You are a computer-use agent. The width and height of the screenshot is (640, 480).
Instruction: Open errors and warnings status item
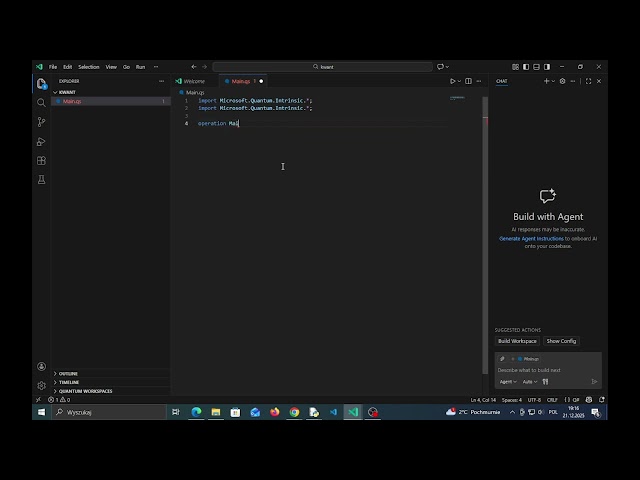tap(59, 400)
